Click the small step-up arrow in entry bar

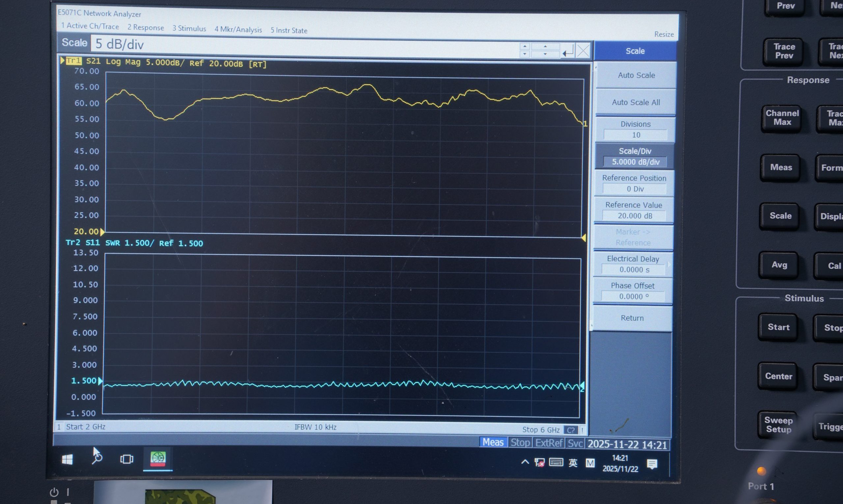point(525,46)
